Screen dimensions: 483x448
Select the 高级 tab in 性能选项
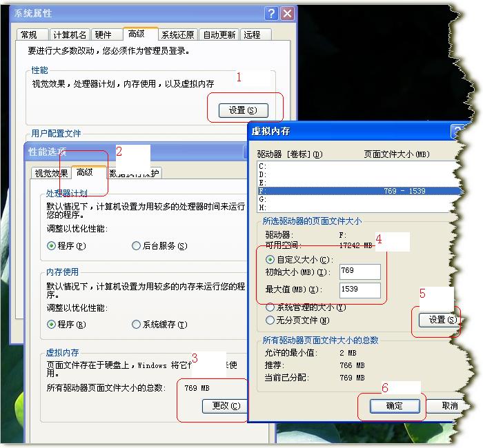88,172
